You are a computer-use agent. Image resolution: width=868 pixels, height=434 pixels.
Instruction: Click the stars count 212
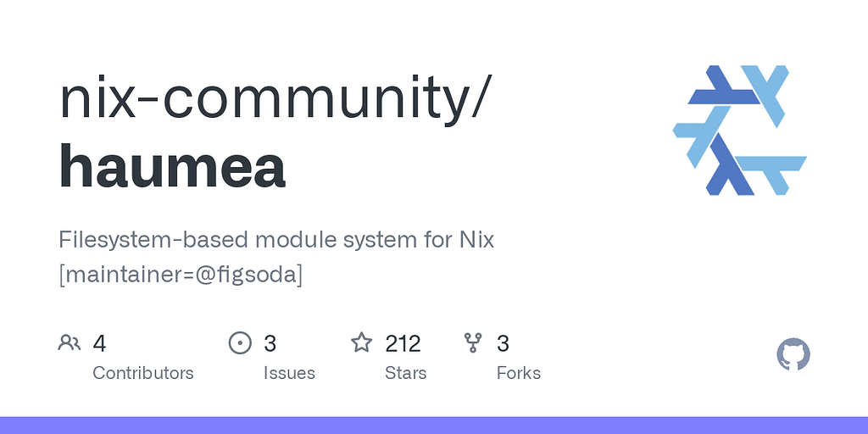pos(403,343)
